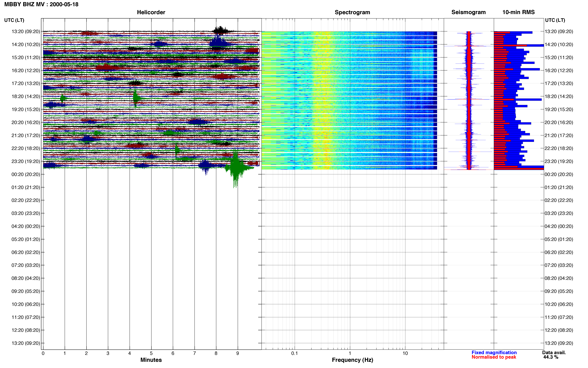Click the 3 tick on the Minutes axis

108,353
